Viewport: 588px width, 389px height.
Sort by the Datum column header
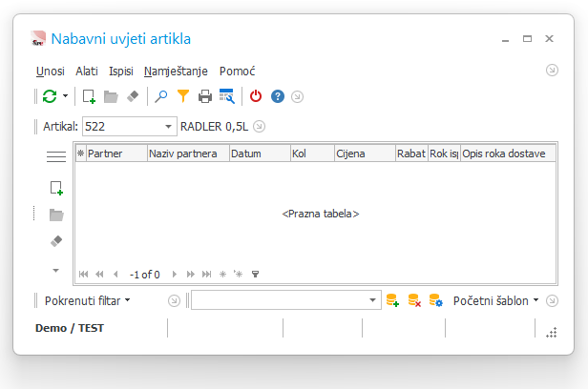point(260,154)
